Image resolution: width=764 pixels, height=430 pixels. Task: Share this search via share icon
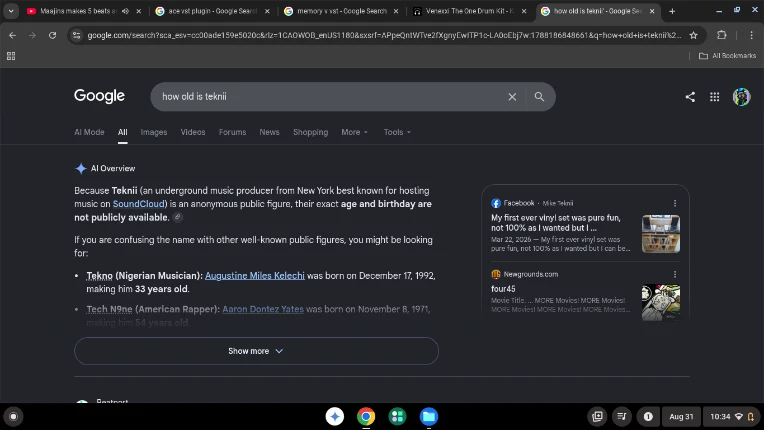[690, 97]
